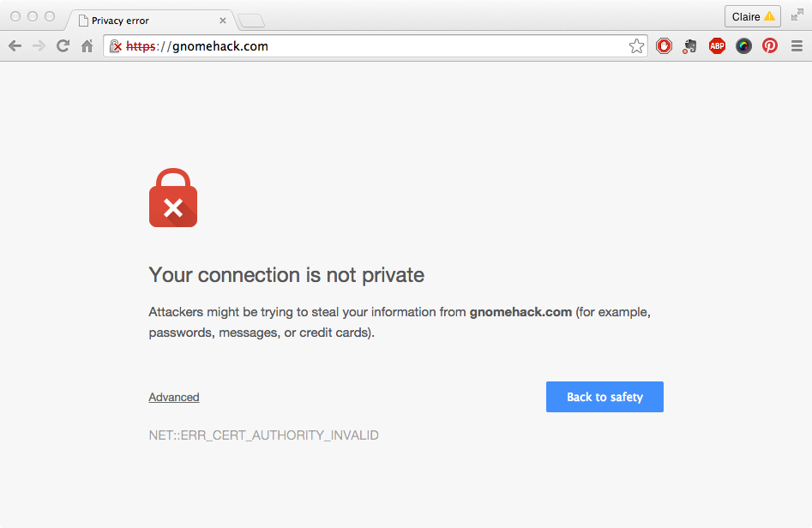
Task: Toggle fullscreen with the window arrows icon
Action: [797, 15]
